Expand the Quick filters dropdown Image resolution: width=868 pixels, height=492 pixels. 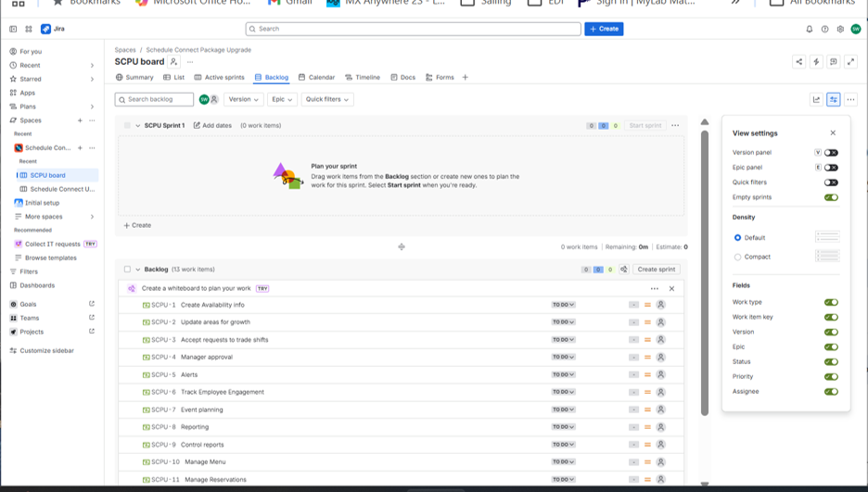[327, 99]
